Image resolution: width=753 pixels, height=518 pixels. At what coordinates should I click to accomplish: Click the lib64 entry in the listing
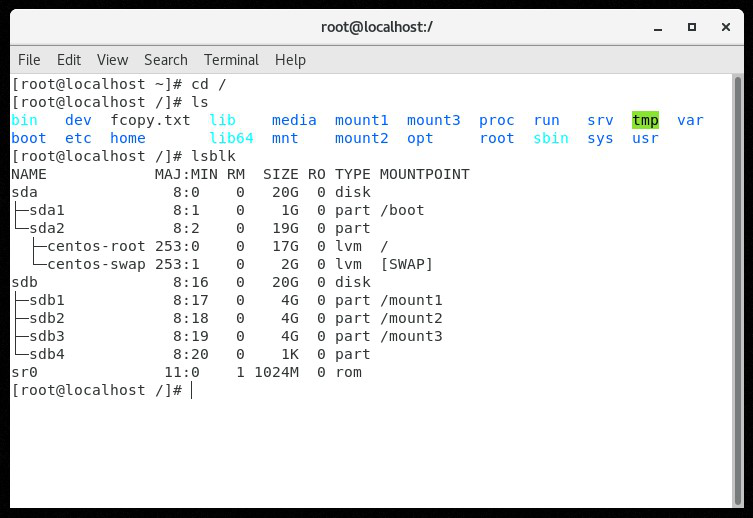click(231, 138)
